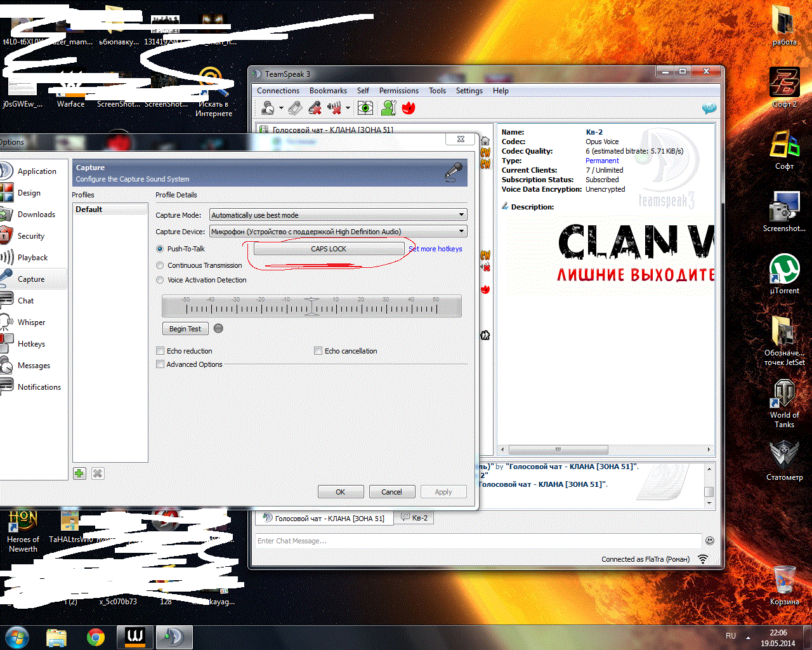Select Voice Activation Detection radio button
Image resolution: width=812 pixels, height=650 pixels.
[160, 280]
